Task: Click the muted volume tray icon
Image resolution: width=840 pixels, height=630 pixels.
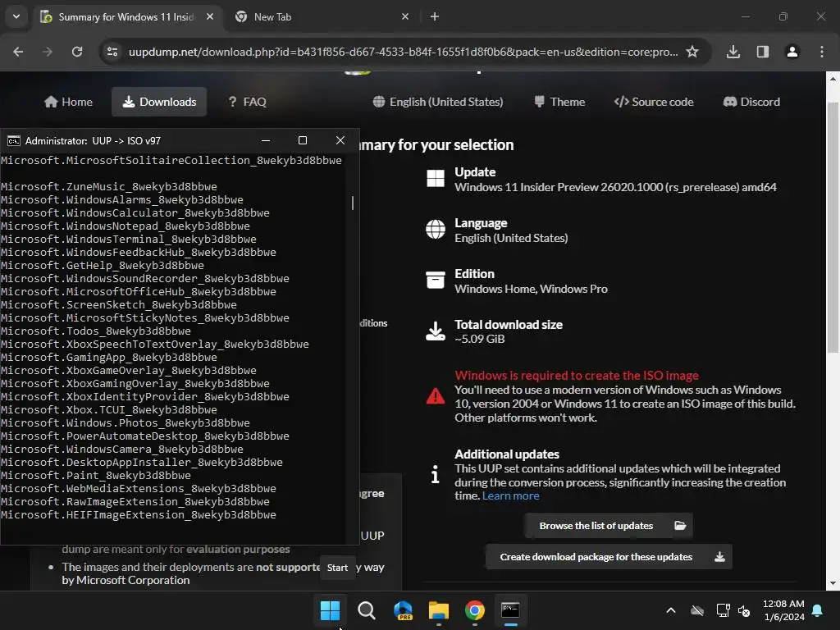Action: [x=744, y=610]
